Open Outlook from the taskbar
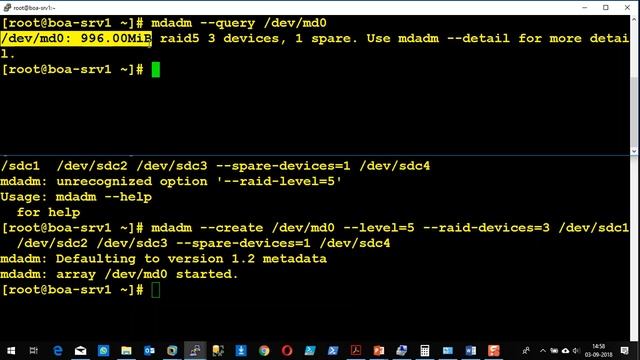 click(x=149, y=351)
